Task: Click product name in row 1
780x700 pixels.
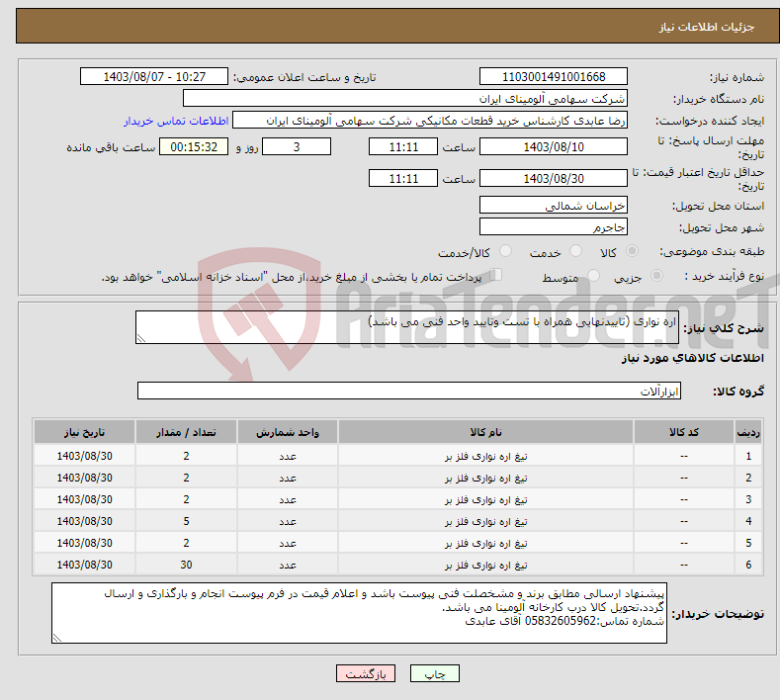Action: pyautogui.click(x=485, y=456)
